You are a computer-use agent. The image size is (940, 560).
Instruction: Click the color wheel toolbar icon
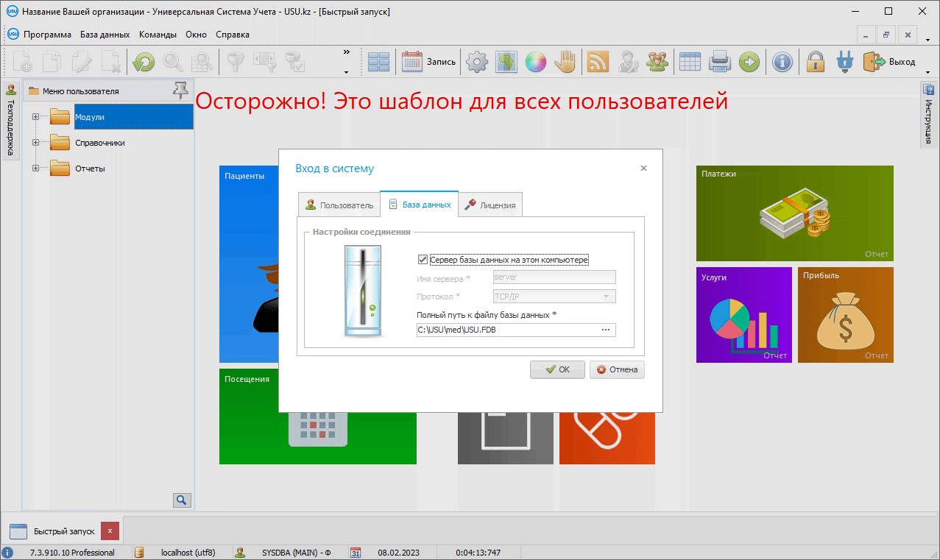point(535,63)
